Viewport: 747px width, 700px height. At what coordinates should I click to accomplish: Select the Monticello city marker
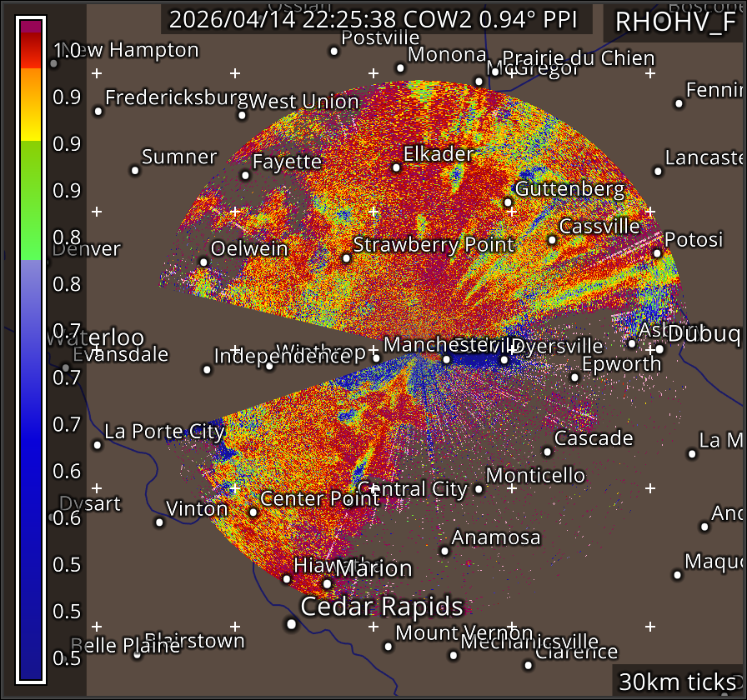click(x=479, y=489)
